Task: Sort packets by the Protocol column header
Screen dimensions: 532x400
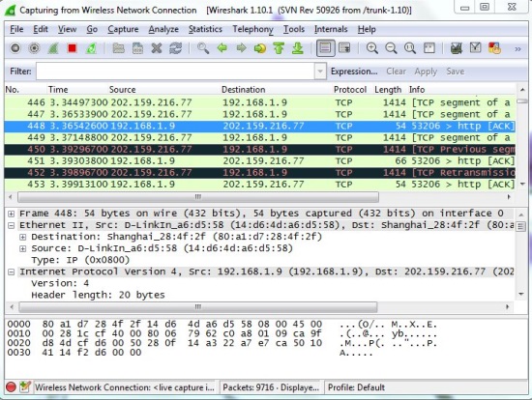Action: tap(350, 90)
